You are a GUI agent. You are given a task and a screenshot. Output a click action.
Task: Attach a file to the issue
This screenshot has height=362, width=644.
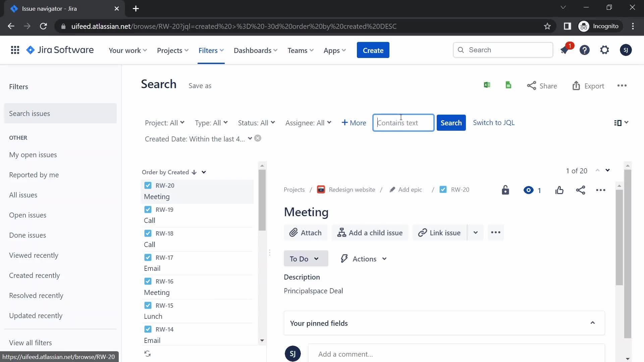pos(305,233)
